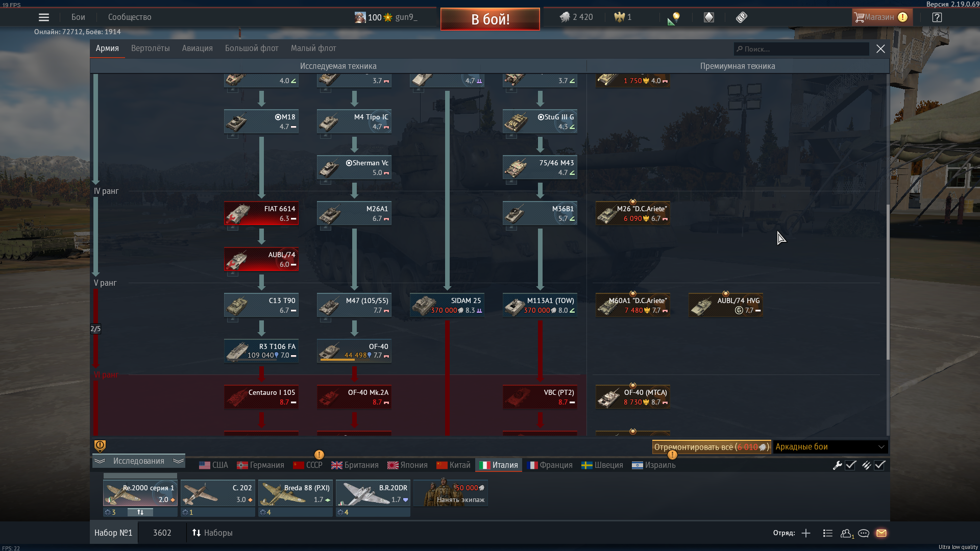Screen dimensions: 980x551
Task: Select the C. 202 aircraft slot
Action: tap(218, 493)
